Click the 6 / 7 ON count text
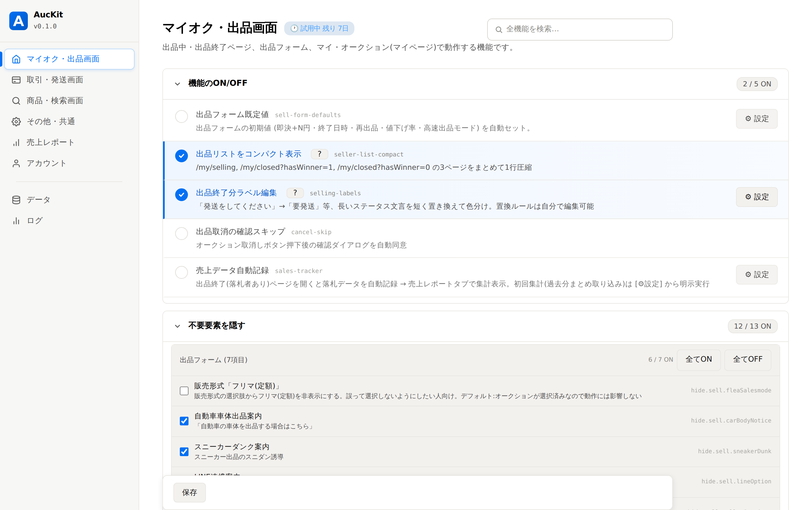This screenshot has width=812, height=510. [x=661, y=360]
